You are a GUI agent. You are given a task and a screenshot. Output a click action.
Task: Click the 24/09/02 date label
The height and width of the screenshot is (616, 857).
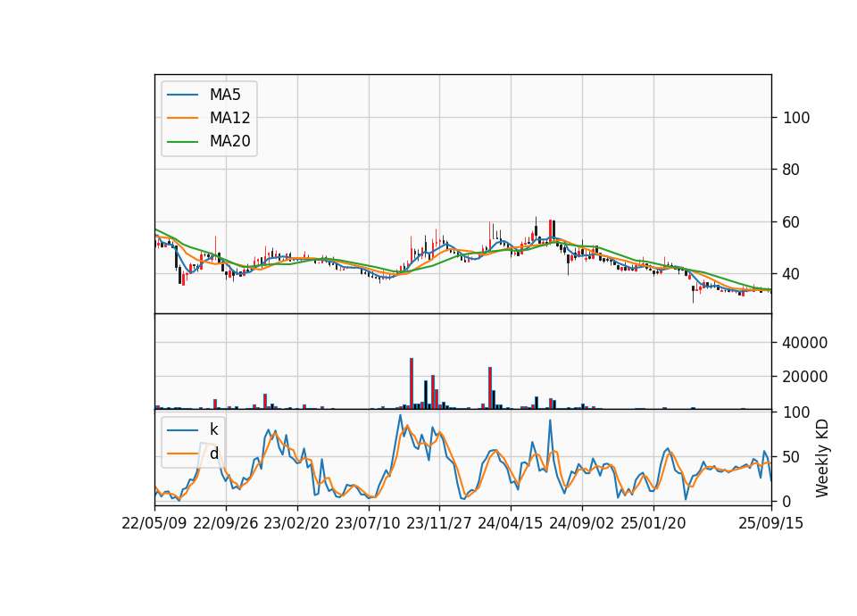point(581,523)
